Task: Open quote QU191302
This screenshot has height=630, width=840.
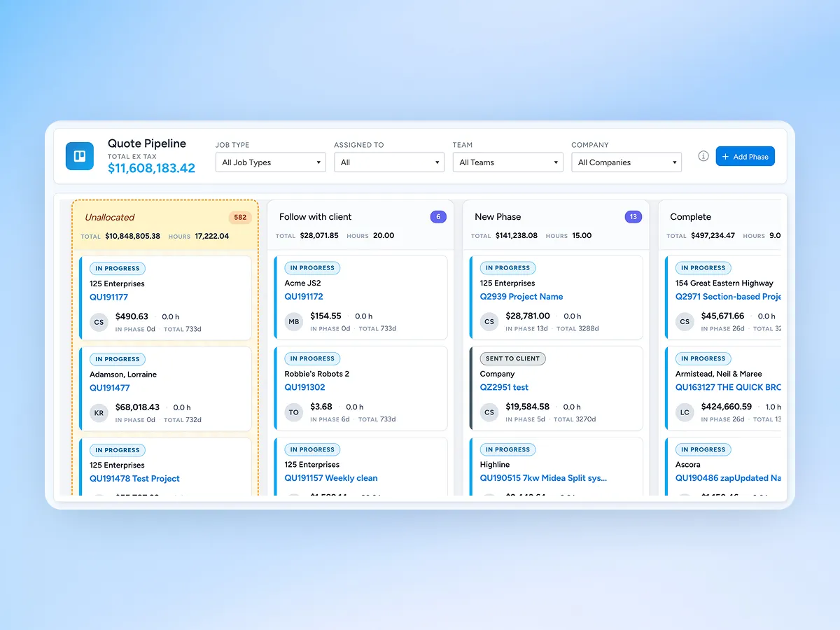Action: [305, 387]
